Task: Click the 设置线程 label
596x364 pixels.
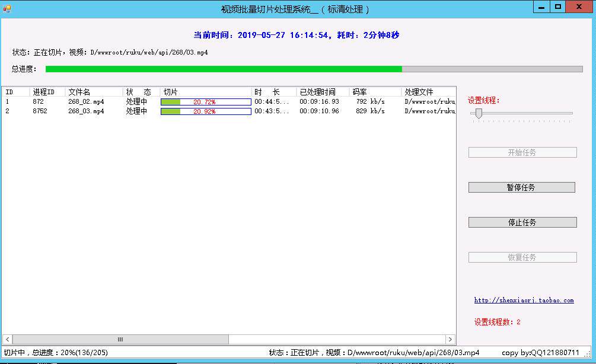Action: (483, 100)
